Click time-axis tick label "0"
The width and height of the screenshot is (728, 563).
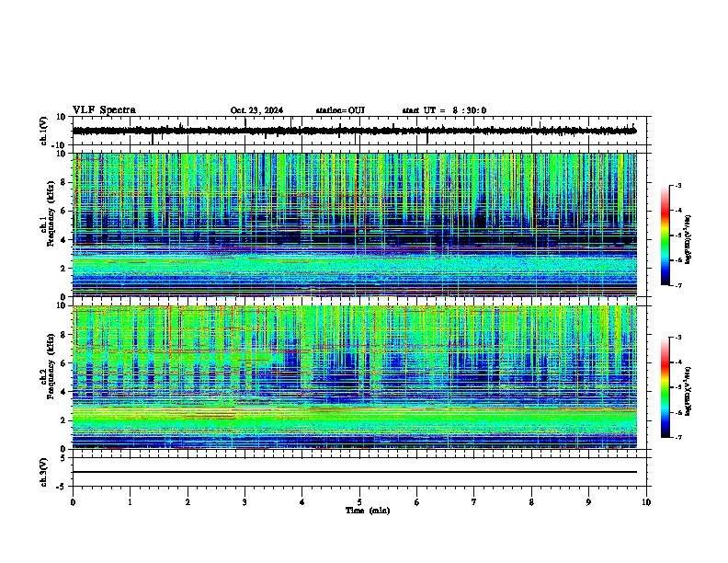click(73, 502)
